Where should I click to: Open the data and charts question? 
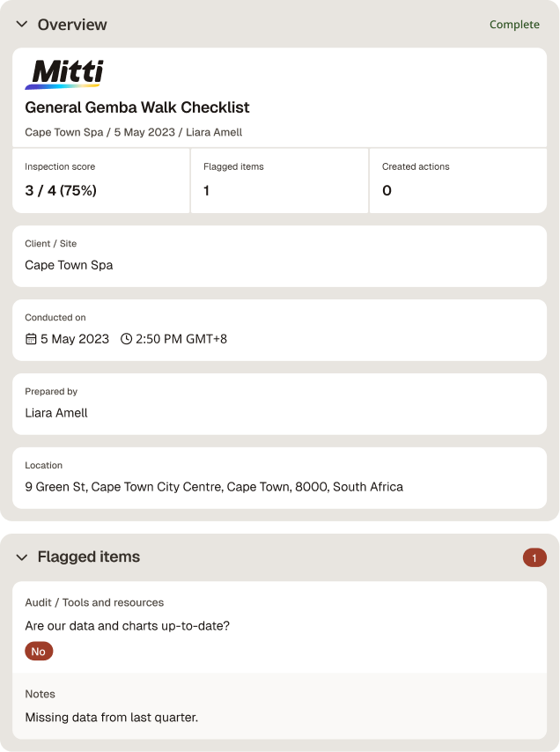(x=128, y=626)
